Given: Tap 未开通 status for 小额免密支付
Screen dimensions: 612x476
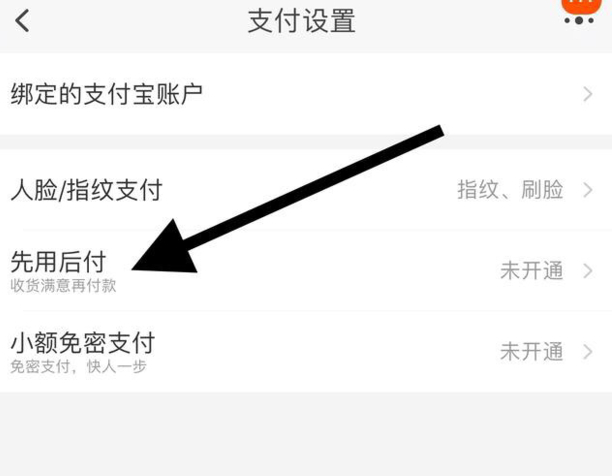Looking at the screenshot, I should [x=532, y=352].
